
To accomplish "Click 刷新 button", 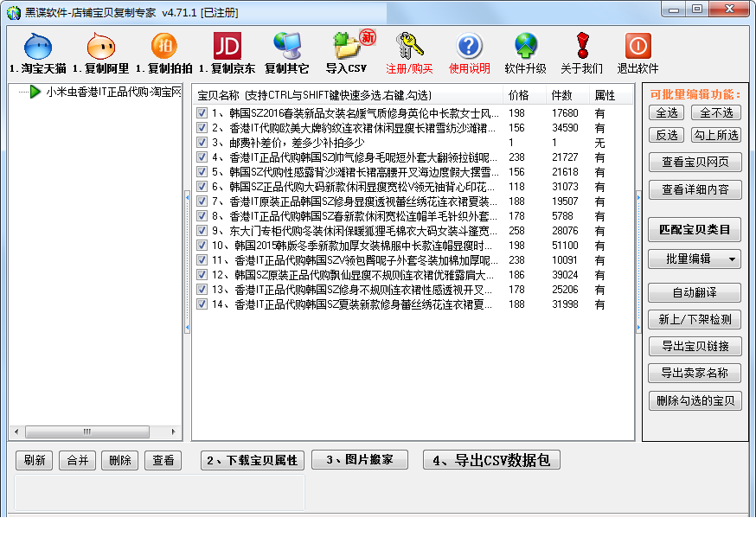I will click(x=35, y=460).
